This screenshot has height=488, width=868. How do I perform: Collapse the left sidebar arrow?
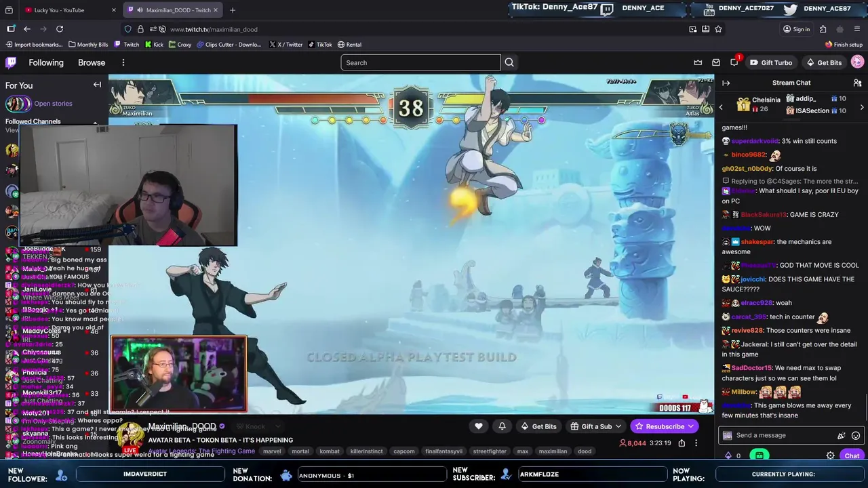(97, 85)
